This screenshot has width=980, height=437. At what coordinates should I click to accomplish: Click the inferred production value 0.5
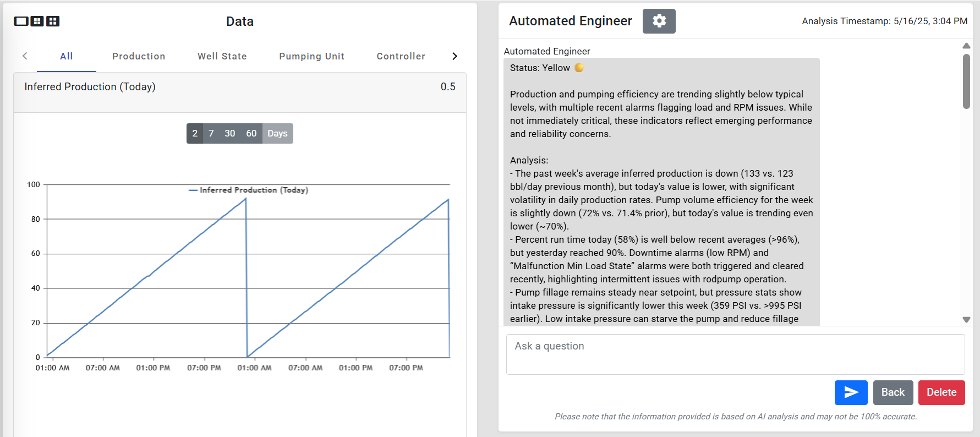point(448,87)
